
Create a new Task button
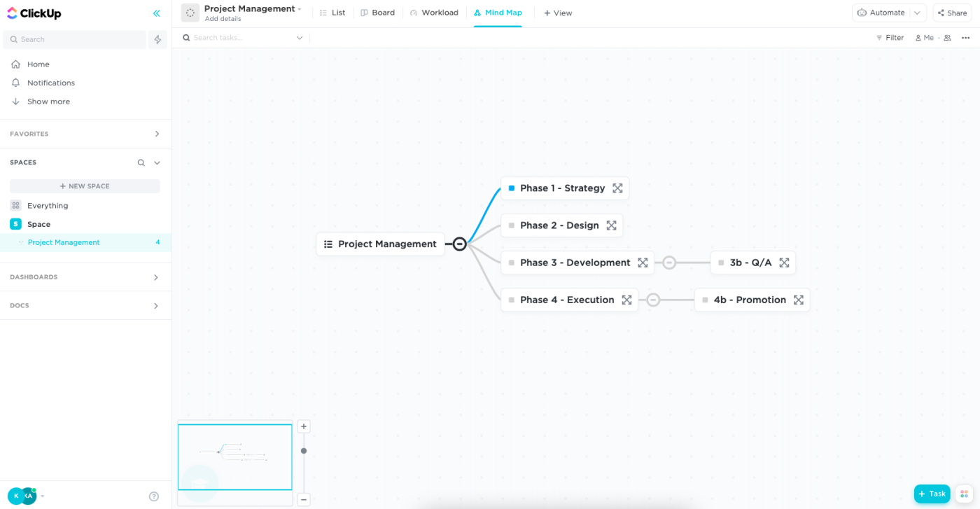[932, 494]
